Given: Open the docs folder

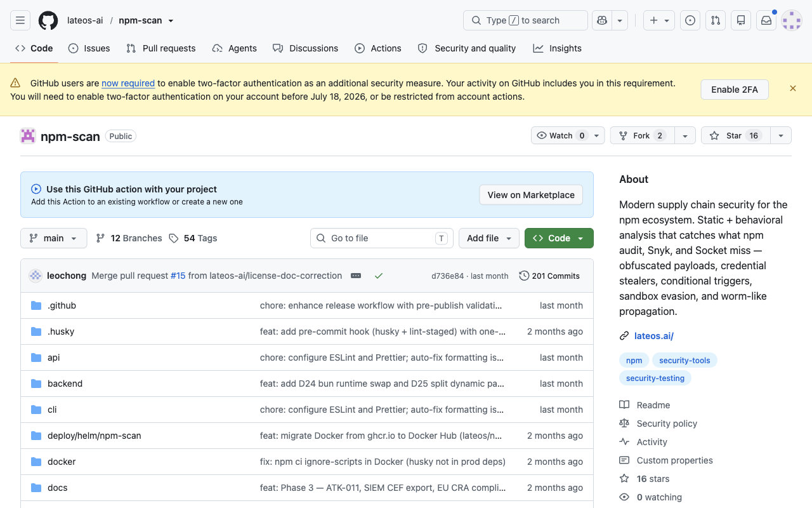Looking at the screenshot, I should (x=58, y=488).
